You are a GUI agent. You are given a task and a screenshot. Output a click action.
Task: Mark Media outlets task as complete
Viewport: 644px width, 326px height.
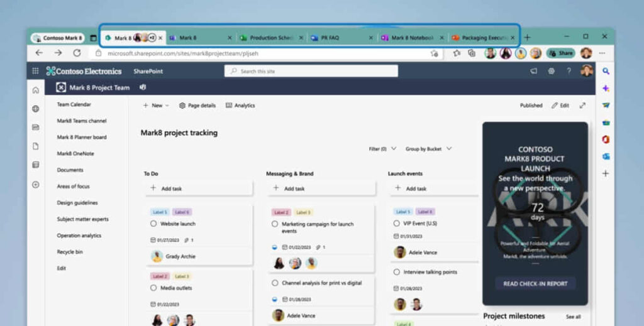click(x=153, y=288)
